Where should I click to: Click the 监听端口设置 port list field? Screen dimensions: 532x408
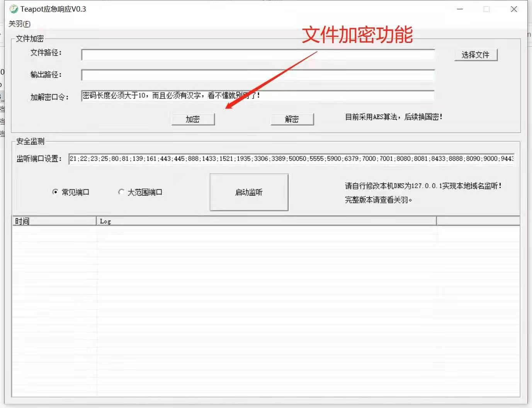click(291, 158)
